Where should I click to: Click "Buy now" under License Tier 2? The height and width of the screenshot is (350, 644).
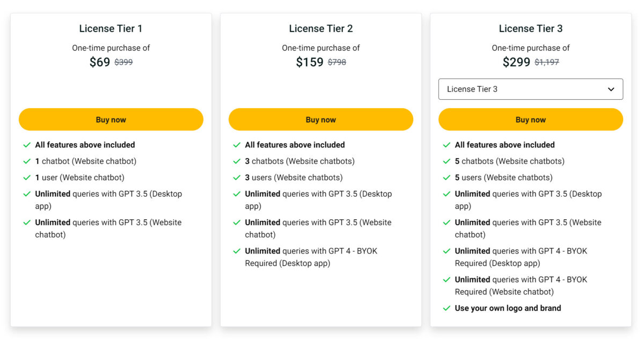320,120
